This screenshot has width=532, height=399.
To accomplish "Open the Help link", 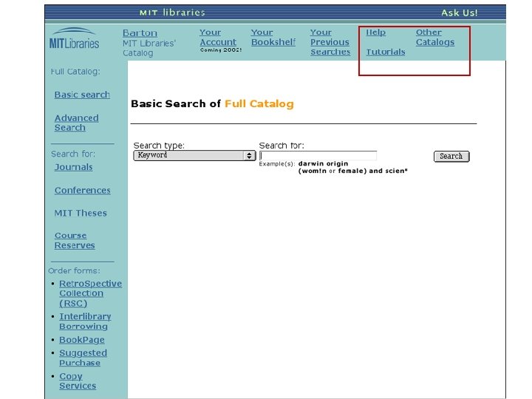I will [x=375, y=33].
